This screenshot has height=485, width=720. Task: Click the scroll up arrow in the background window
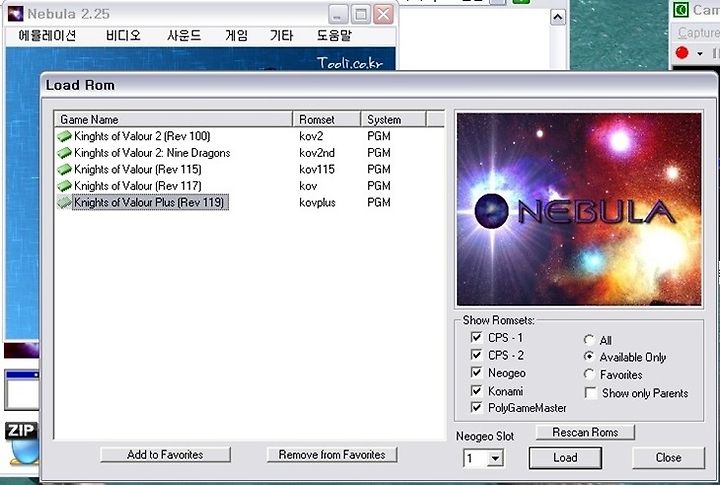tap(558, 17)
